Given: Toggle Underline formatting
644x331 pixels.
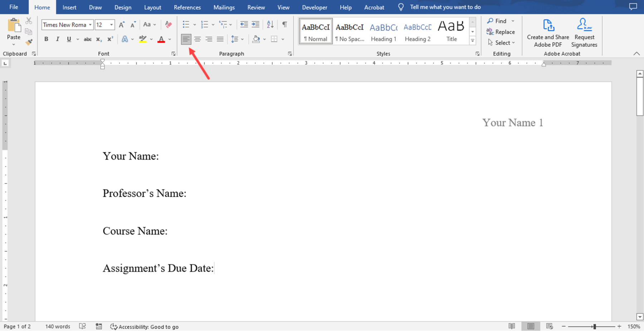Looking at the screenshot, I should click(x=69, y=39).
